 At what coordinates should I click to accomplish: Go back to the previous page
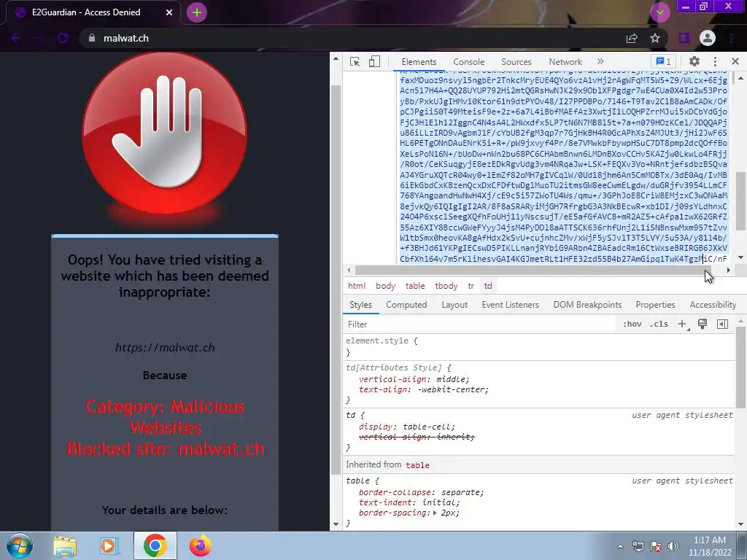coord(16,38)
